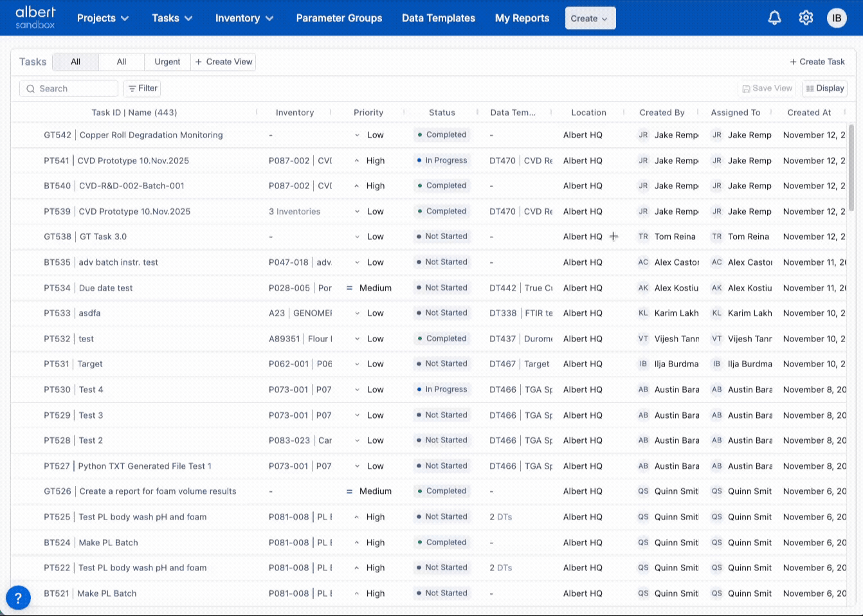Screen dimensions: 863x616
Task: Expand the Projects menu dropdown
Action: pyautogui.click(x=103, y=18)
